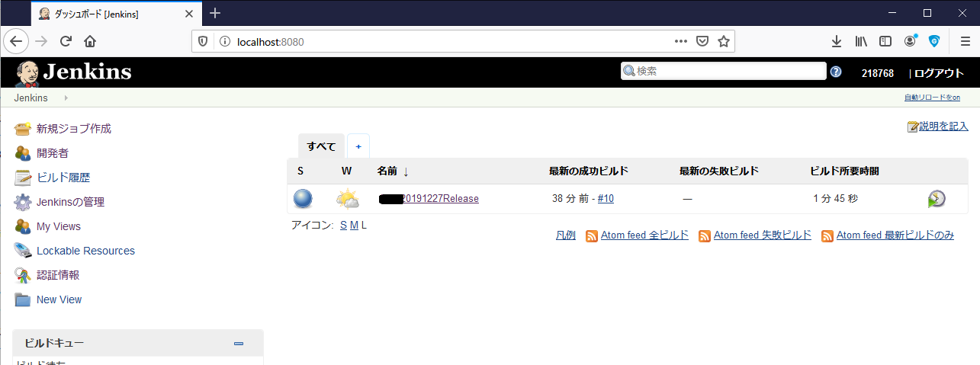Click the 説明を記入 edit notepad icon
Image resolution: width=980 pixels, height=365 pixels.
(912, 127)
